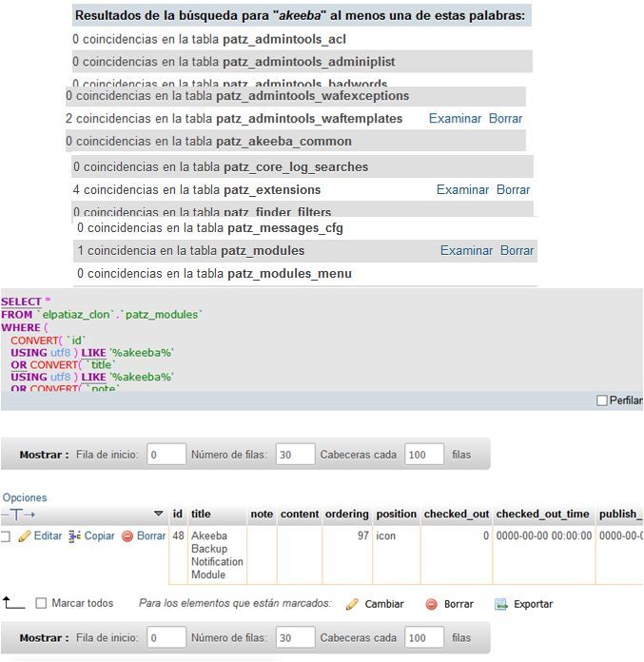Click the top Cabeceras cada field
644x662 pixels.
coord(424,455)
